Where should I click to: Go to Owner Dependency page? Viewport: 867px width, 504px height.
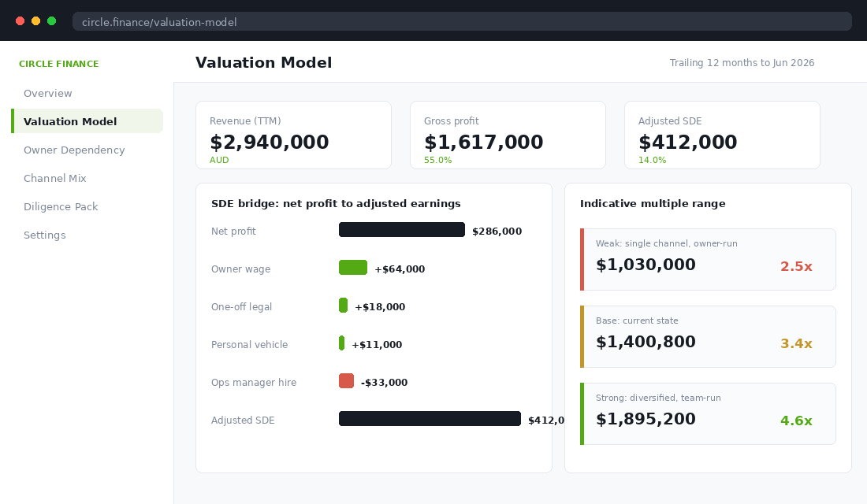coord(87,150)
